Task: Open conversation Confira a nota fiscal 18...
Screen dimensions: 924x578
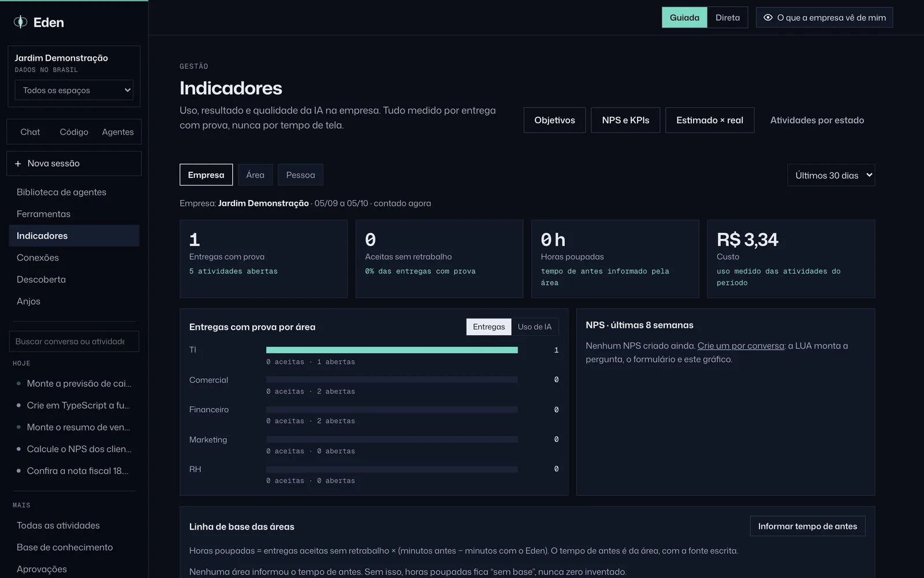Action: tap(74, 471)
